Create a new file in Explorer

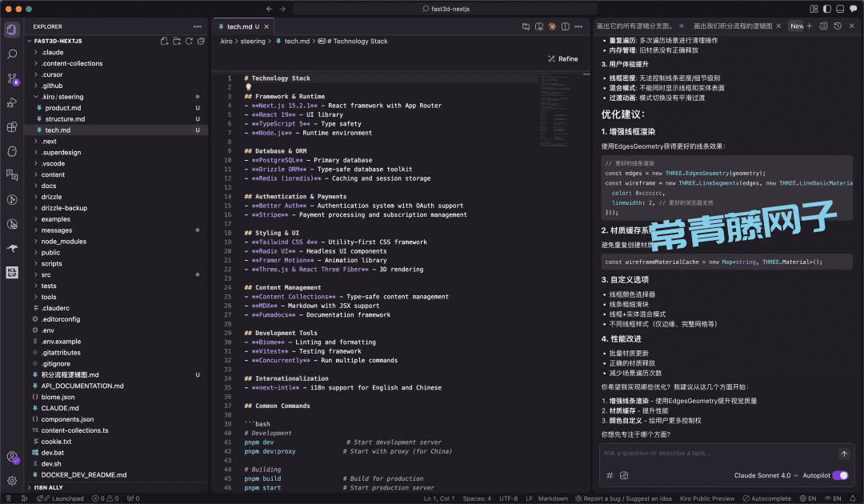pos(164,42)
